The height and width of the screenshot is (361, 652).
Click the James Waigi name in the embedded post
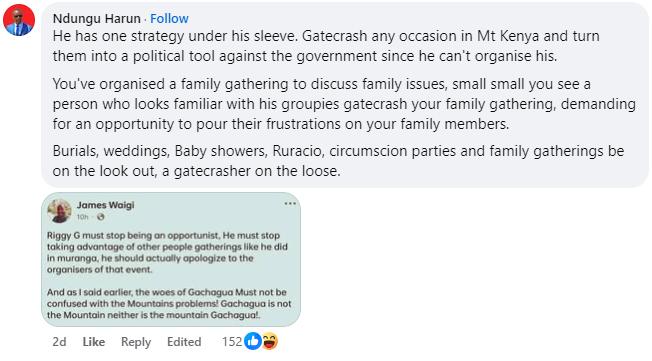coord(105,205)
